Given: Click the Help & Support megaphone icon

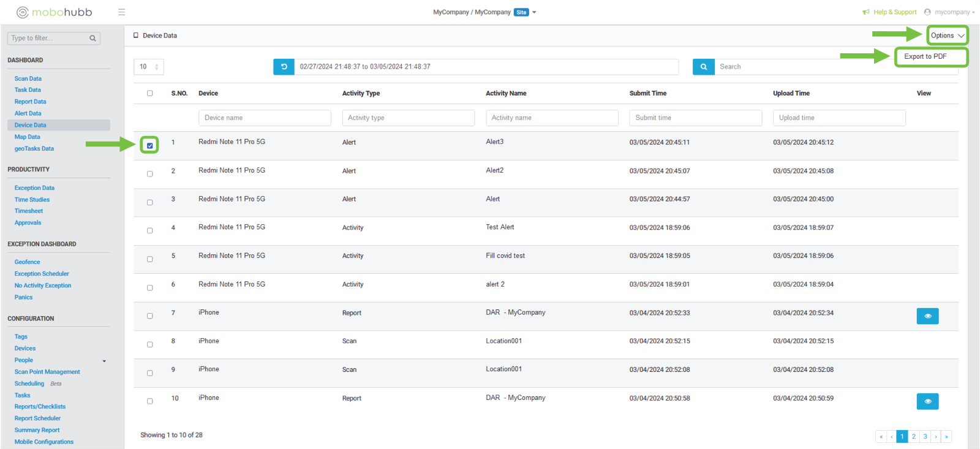Looking at the screenshot, I should click(865, 12).
